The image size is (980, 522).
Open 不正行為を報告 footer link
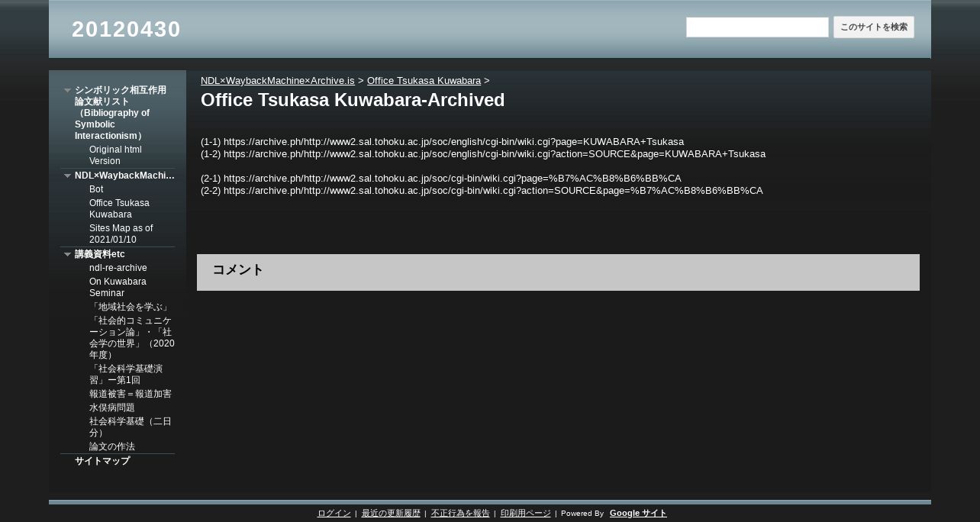pos(460,514)
